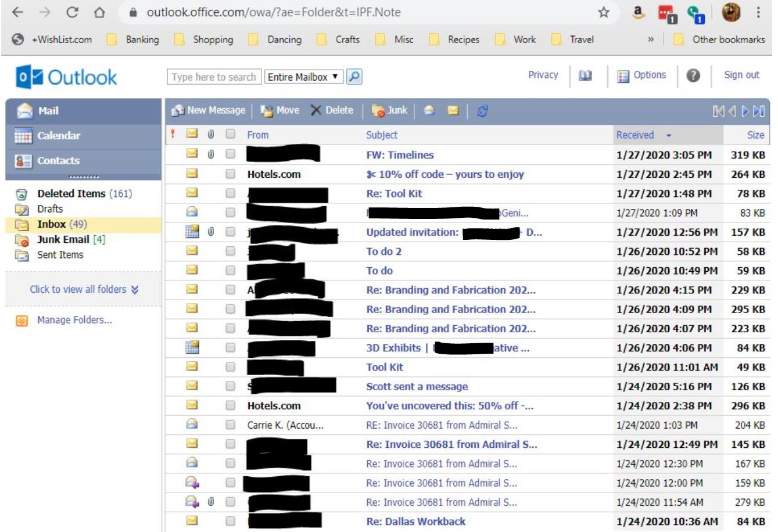Open the Amazon extension icon
Screen dimensions: 778x532
pyautogui.click(x=638, y=12)
